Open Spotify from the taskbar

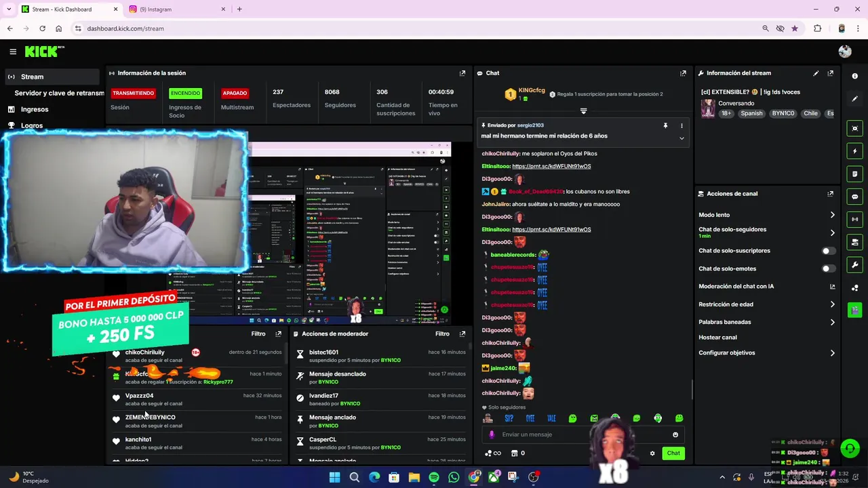[x=434, y=477]
